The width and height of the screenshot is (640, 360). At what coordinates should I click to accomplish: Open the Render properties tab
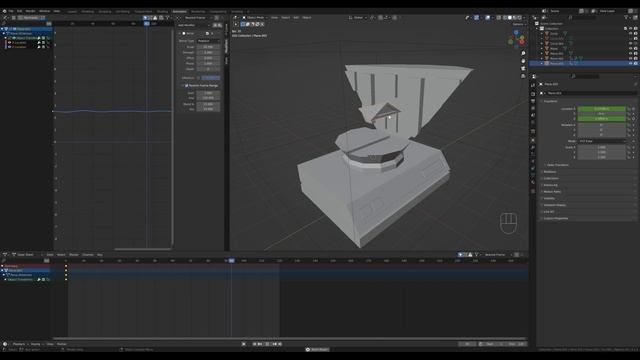533,94
